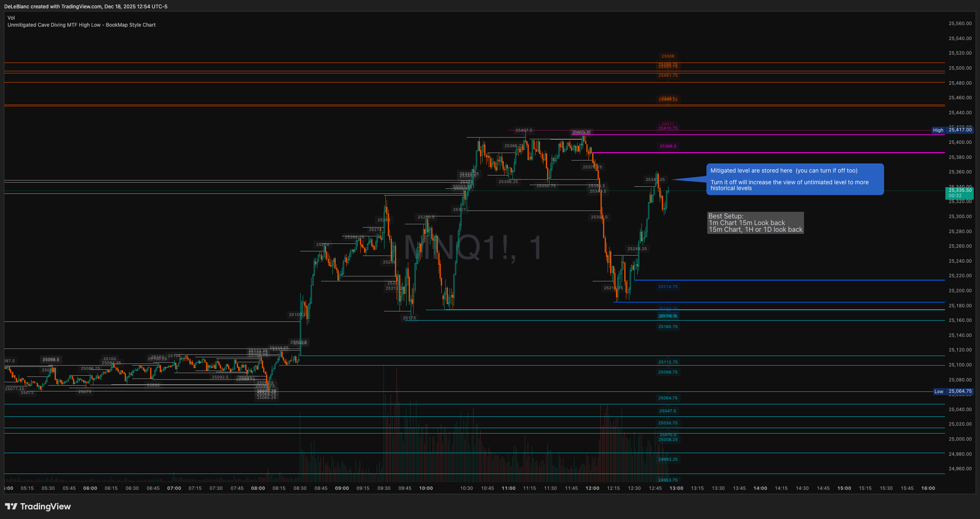
Task: Click the DeLeBlanc created with TradingView.com header
Action: coord(85,7)
